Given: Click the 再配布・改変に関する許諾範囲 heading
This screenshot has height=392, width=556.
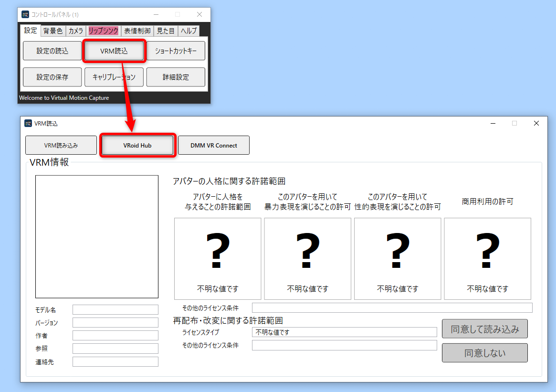Looking at the screenshot, I should [228, 320].
